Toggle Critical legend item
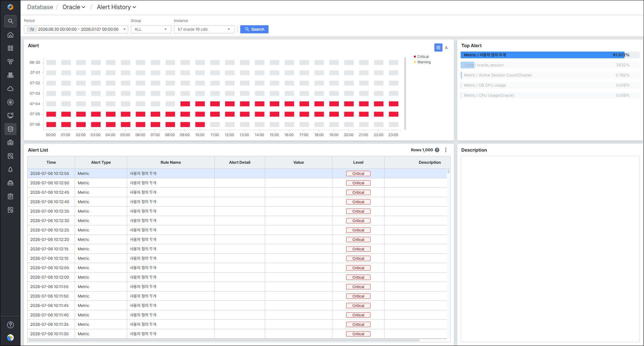644x346 pixels. tap(421, 57)
